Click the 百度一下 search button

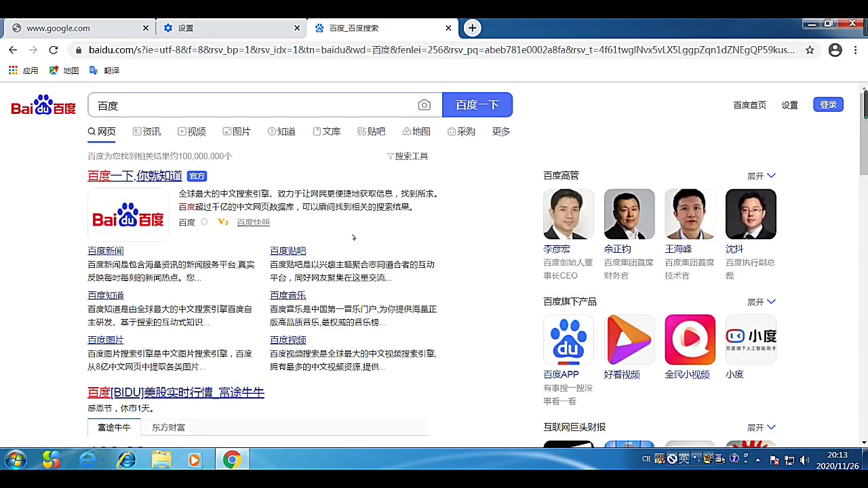(477, 105)
